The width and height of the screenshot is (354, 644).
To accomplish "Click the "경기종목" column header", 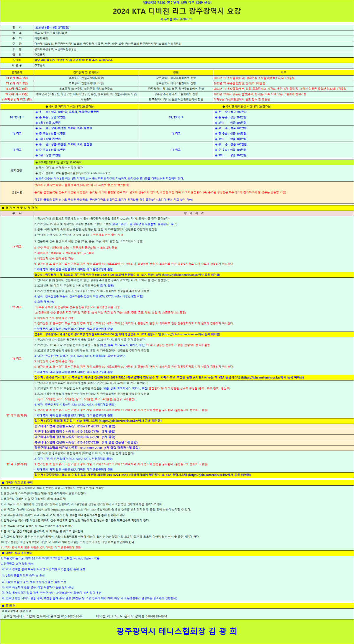I will [17, 72].
